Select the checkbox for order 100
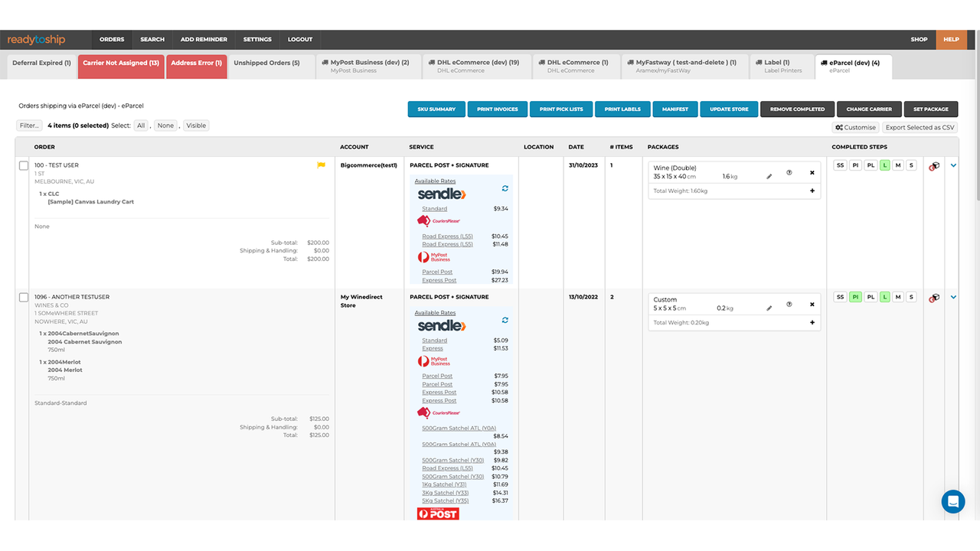The width and height of the screenshot is (980, 551). pos(24,165)
